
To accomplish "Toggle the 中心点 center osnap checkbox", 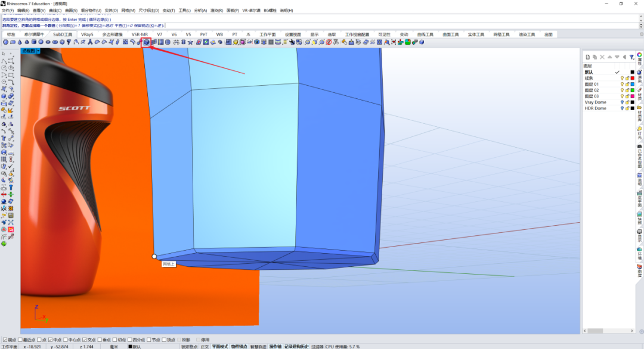I will [66, 339].
